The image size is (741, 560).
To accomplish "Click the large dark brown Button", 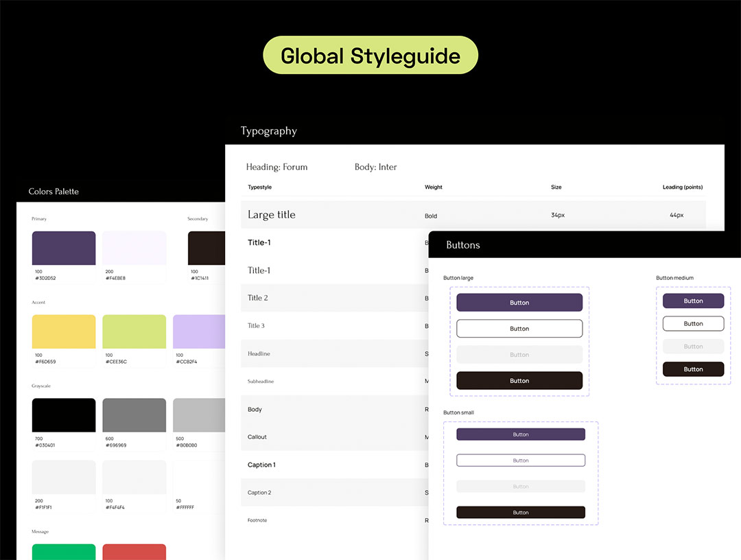I will pyautogui.click(x=519, y=381).
